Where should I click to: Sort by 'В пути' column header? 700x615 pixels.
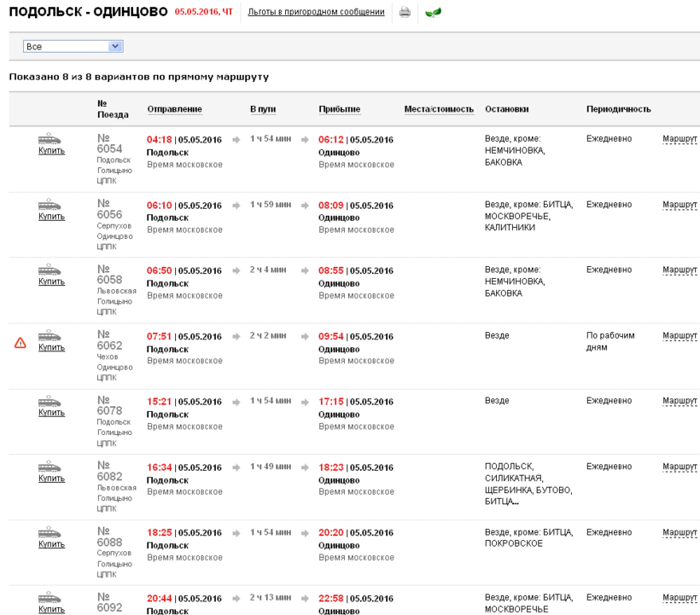point(263,109)
